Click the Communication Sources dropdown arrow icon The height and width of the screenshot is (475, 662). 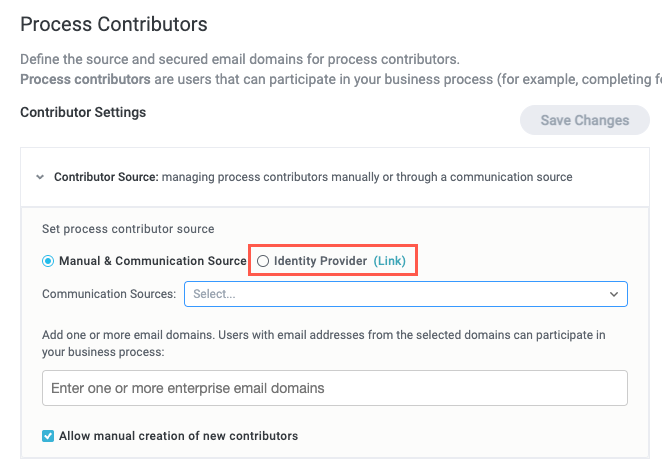click(x=613, y=294)
